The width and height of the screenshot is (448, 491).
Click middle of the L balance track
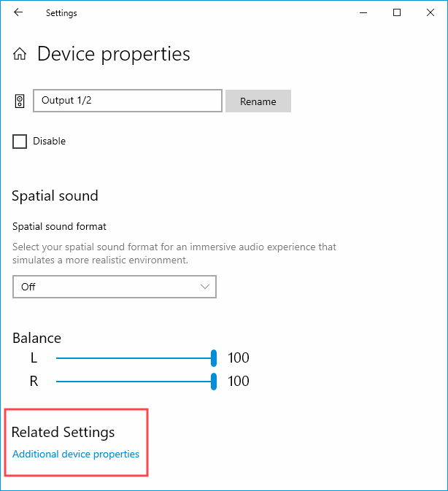pyautogui.click(x=135, y=358)
